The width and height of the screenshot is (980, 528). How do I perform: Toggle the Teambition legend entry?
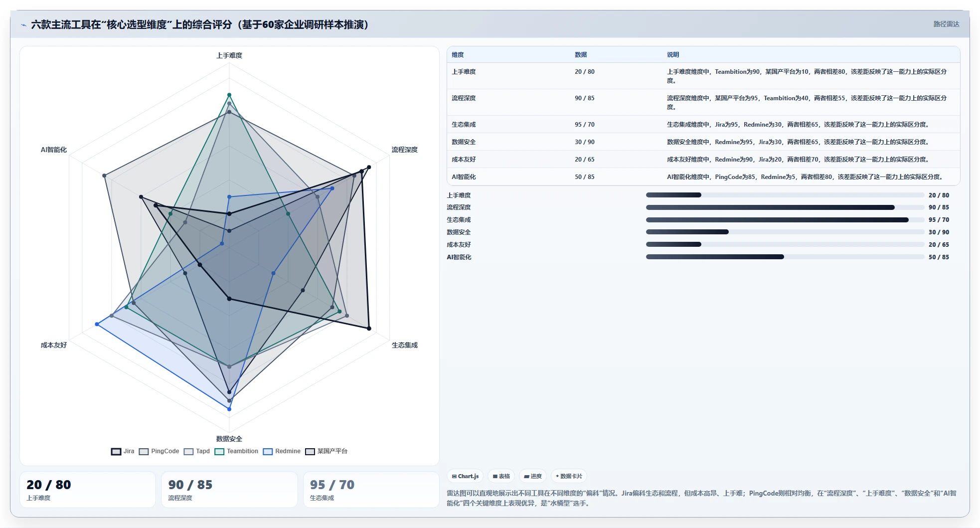pos(236,451)
